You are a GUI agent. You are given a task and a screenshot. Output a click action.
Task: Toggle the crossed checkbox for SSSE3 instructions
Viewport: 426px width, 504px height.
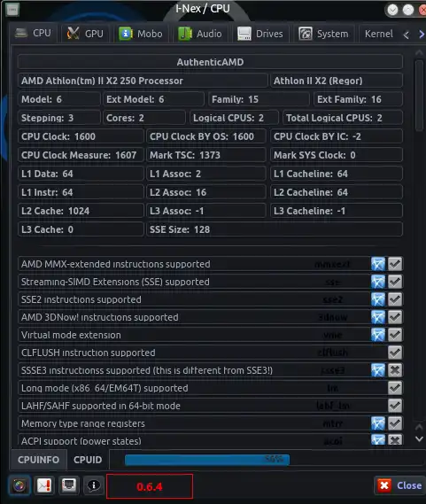pyautogui.click(x=395, y=370)
